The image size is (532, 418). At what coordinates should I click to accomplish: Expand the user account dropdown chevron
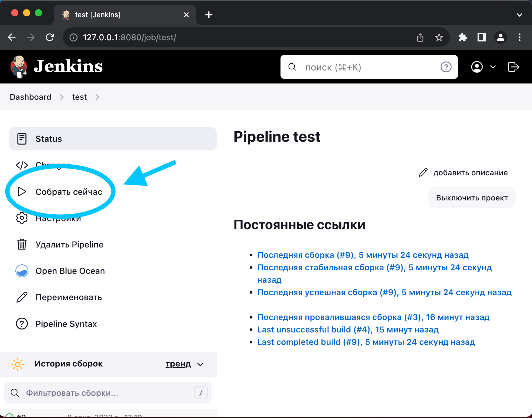coord(493,67)
